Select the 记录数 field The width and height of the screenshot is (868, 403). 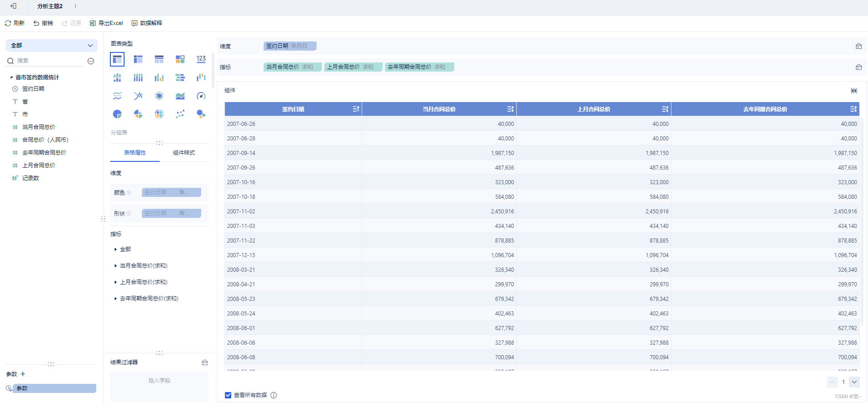[30, 178]
